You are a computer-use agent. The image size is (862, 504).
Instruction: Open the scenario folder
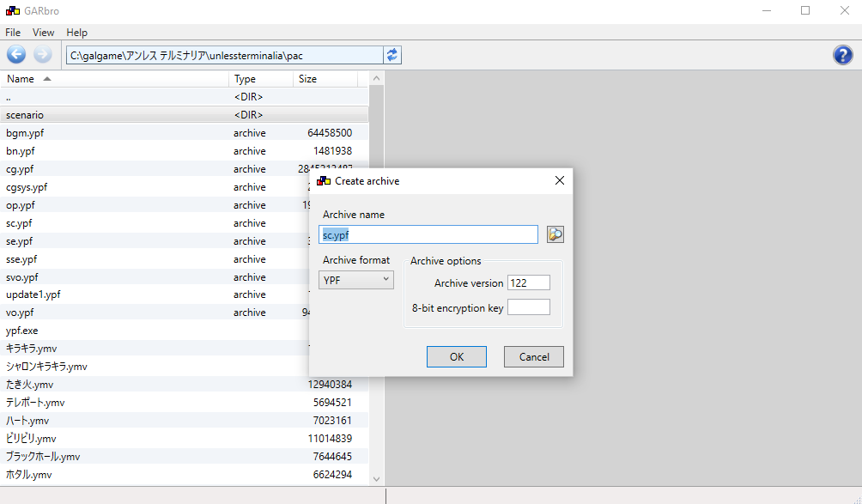(25, 114)
